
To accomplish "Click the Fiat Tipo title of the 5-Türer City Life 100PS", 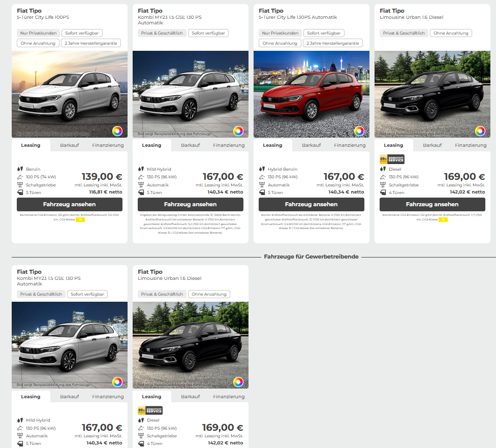I will tap(29, 11).
